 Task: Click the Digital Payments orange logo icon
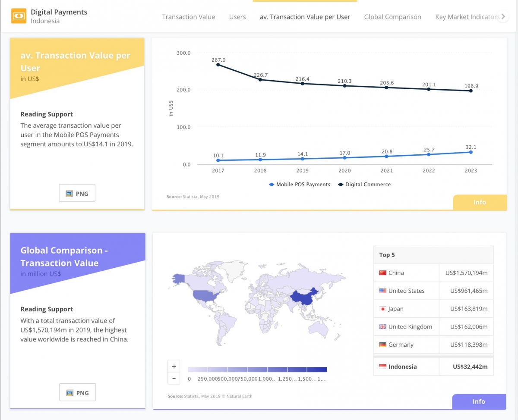(19, 16)
